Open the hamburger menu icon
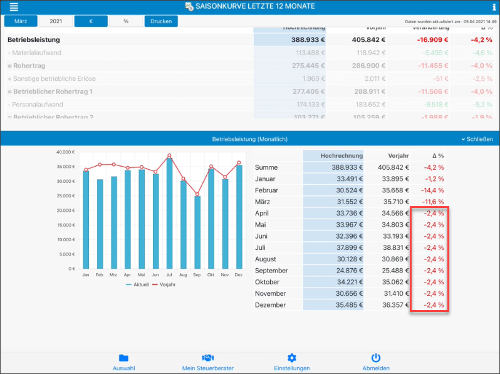The width and height of the screenshot is (500, 374). 14,7
